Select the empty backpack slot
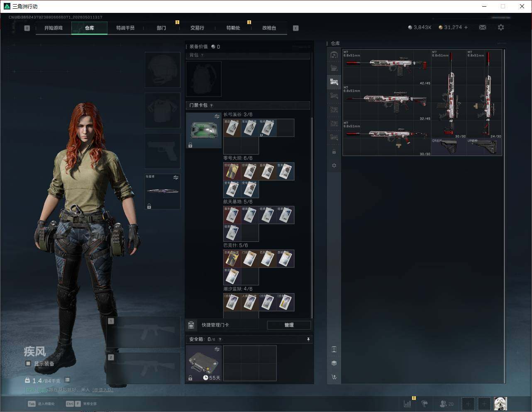This screenshot has height=412, width=532. tap(204, 79)
